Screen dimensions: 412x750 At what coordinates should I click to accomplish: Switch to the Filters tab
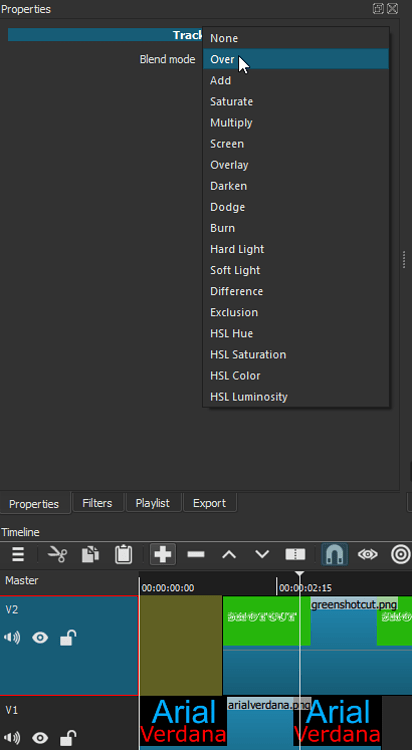tap(98, 503)
